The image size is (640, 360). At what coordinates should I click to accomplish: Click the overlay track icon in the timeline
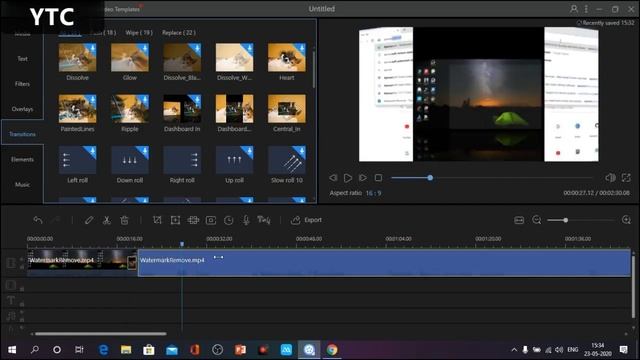coord(11,285)
